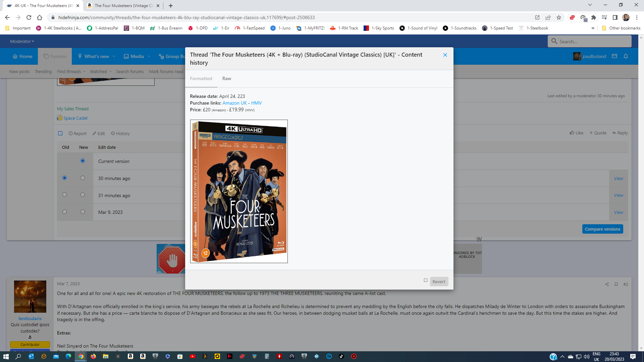View the Mar 9, 2023 version
Viewport: 644px width, 362px height.
[x=619, y=213]
